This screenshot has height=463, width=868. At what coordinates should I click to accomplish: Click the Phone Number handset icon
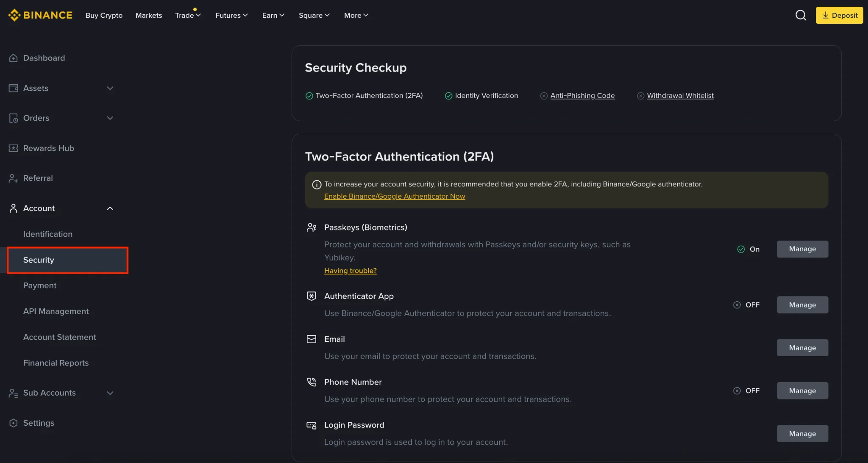coord(312,382)
